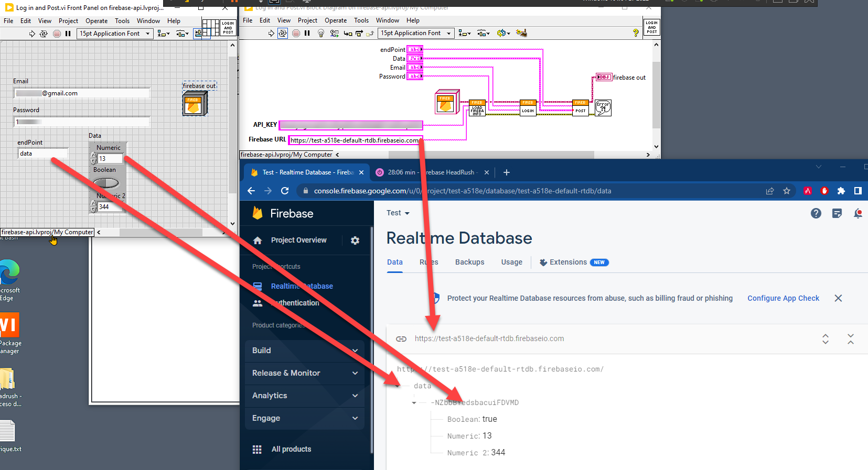
Task: Click Step Into button in Block Diagram
Action: pos(348,33)
